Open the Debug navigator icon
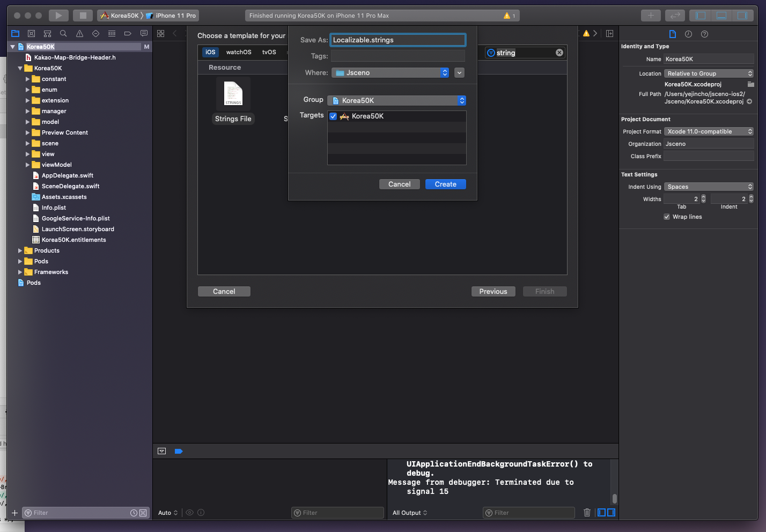Viewport: 766px width, 532px height. (112, 33)
